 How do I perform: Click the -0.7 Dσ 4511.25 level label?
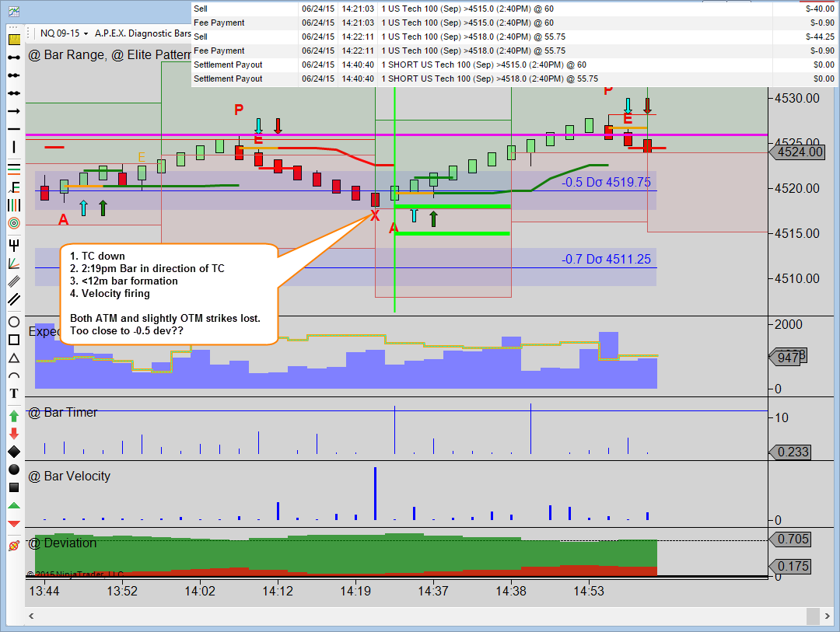606,259
